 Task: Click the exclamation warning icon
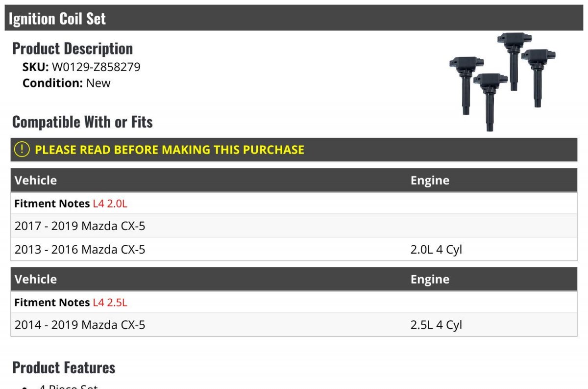pos(22,150)
